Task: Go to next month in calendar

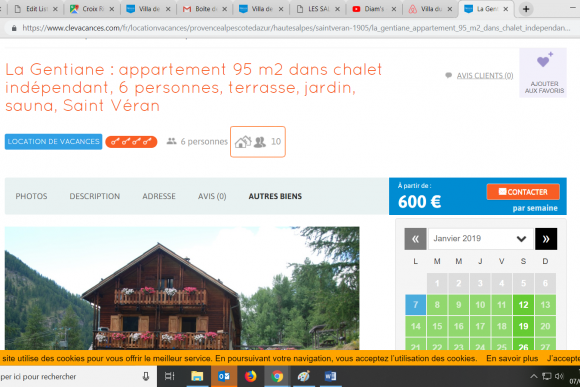Action: [546, 239]
